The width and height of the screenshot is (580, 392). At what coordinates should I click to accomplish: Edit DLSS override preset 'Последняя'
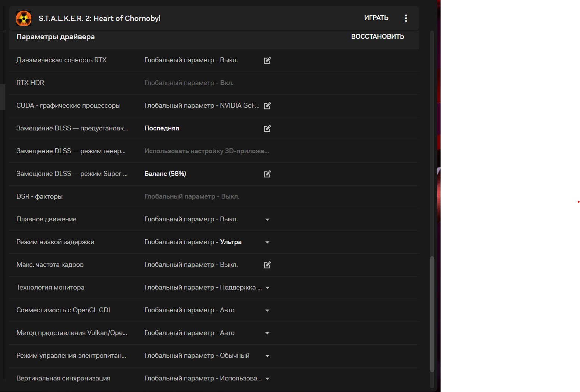267,129
